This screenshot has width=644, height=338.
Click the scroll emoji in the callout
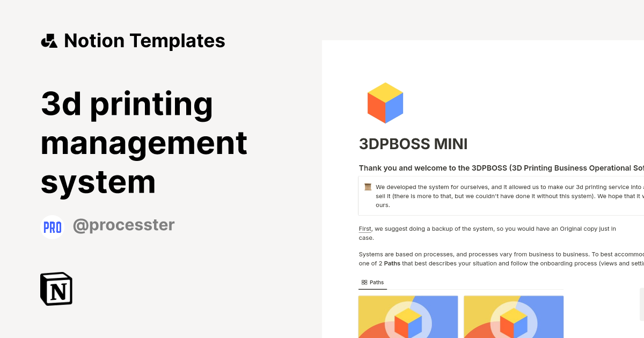pos(368,187)
